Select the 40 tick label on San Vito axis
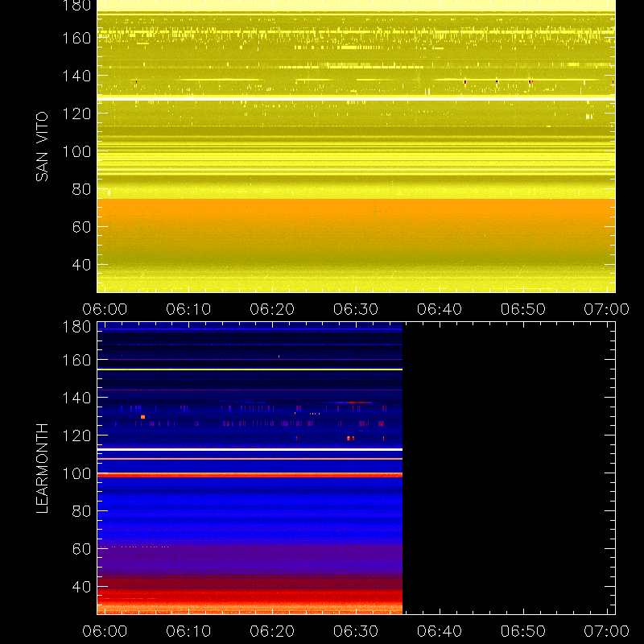This screenshot has width=644, height=644. click(81, 265)
